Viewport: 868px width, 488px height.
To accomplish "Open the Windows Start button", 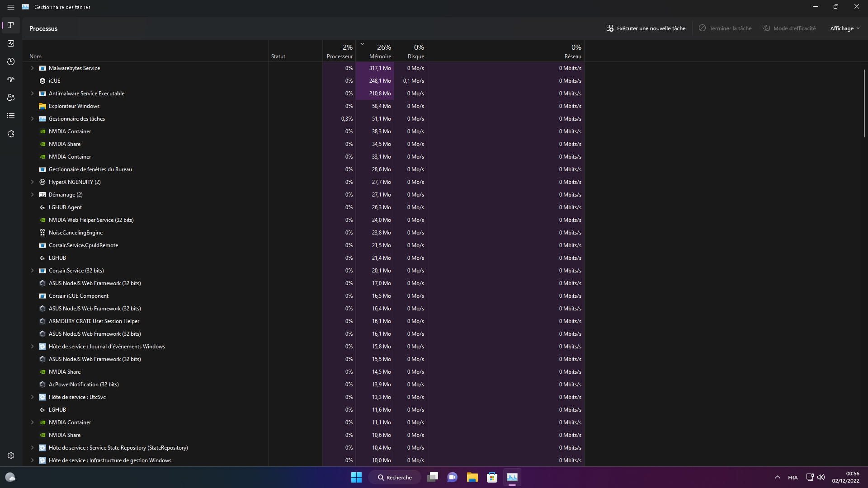I will point(356,477).
